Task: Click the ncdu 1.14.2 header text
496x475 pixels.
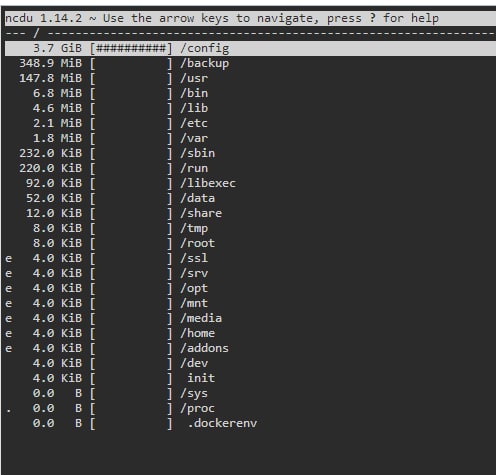Action: [43, 18]
